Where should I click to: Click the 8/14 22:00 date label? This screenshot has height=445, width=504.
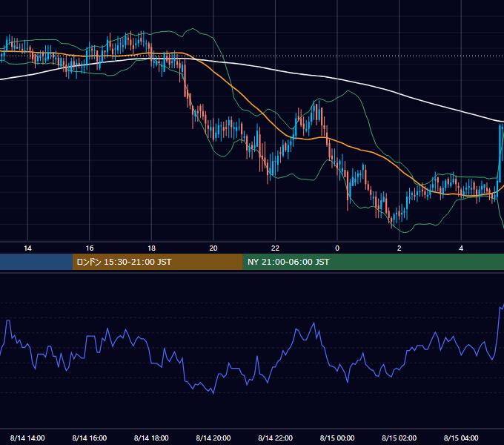click(x=276, y=438)
